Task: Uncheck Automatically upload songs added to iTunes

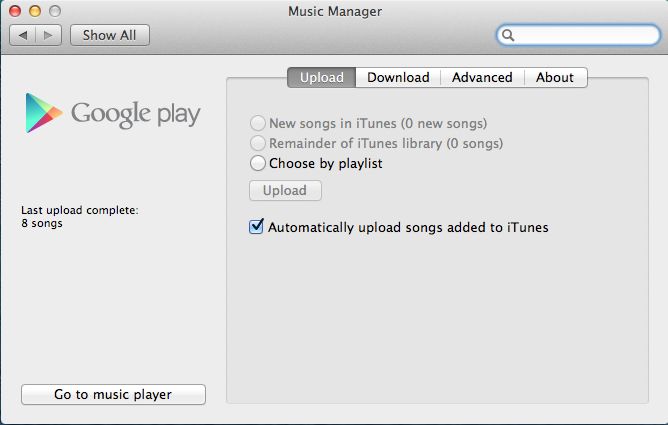Action: click(256, 227)
